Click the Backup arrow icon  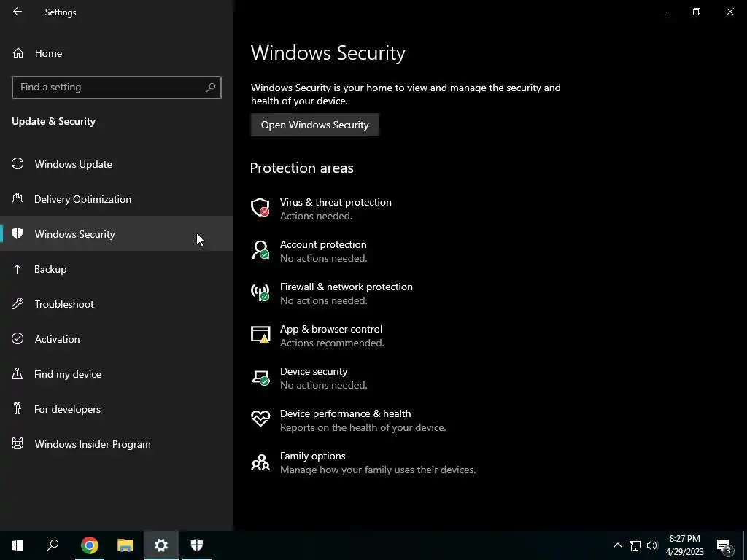[18, 268]
